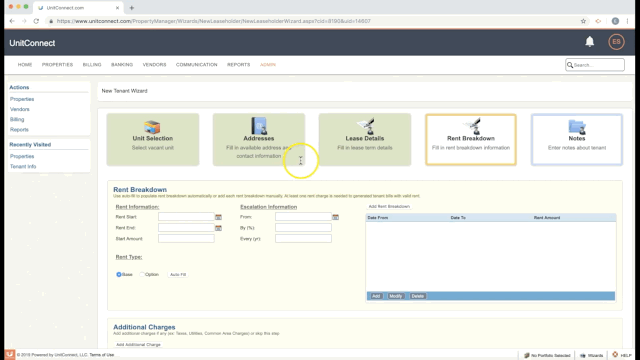Open the Escalation From calendar picker

[x=336, y=217]
